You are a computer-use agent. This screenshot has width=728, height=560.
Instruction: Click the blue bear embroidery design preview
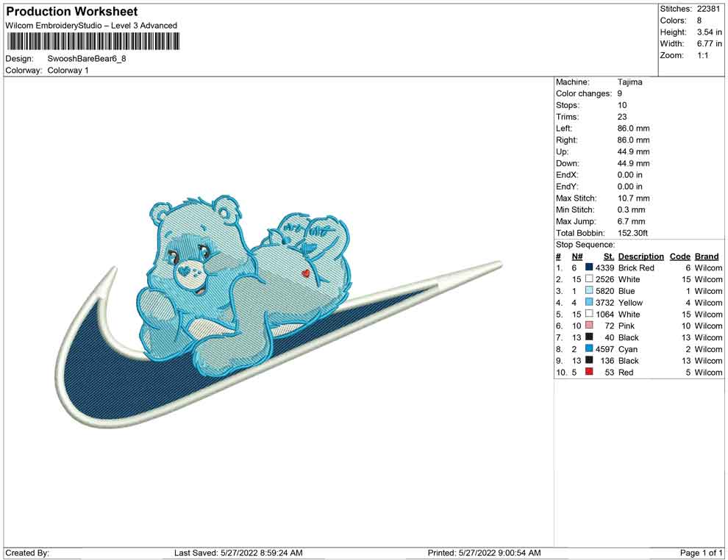click(279, 311)
